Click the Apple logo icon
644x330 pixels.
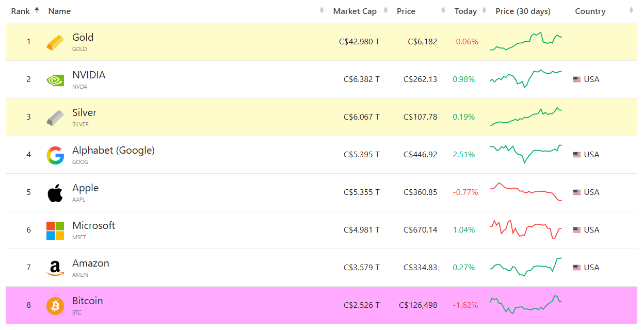click(55, 192)
